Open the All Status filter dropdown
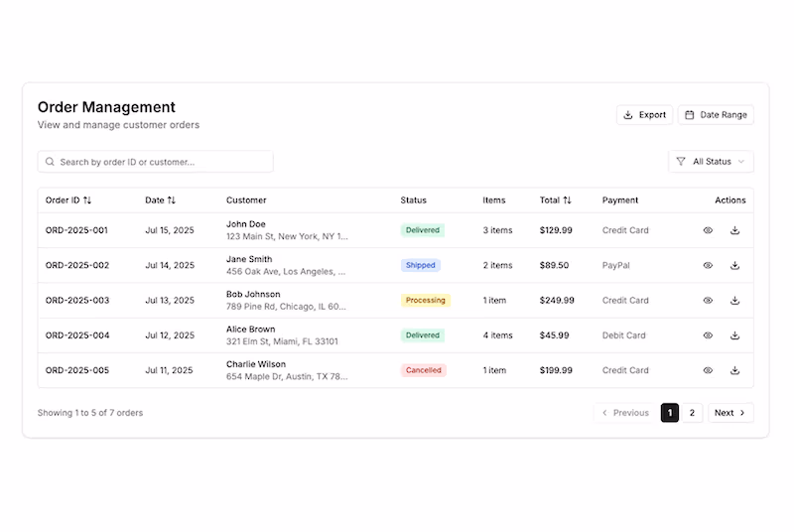The height and width of the screenshot is (532, 794). coord(711,162)
